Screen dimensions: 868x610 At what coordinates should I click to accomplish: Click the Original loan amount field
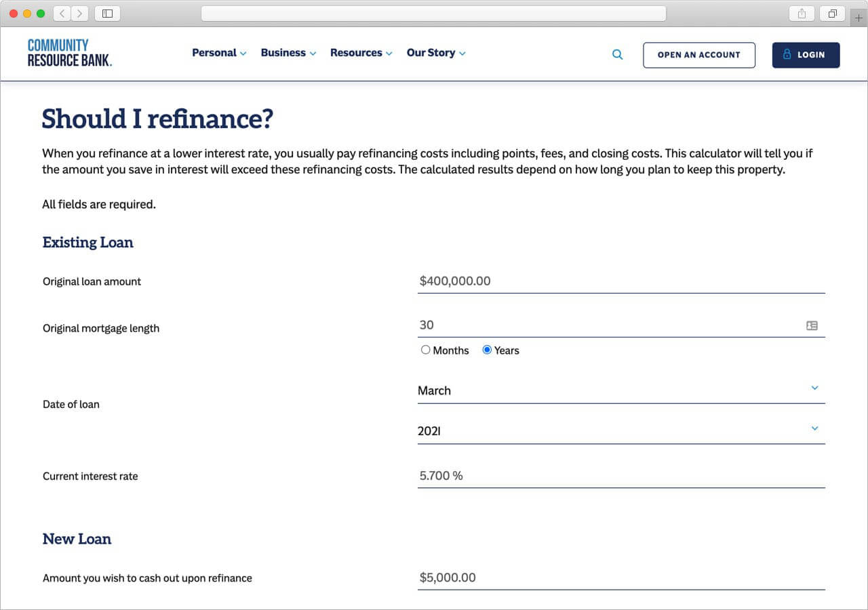pos(620,281)
